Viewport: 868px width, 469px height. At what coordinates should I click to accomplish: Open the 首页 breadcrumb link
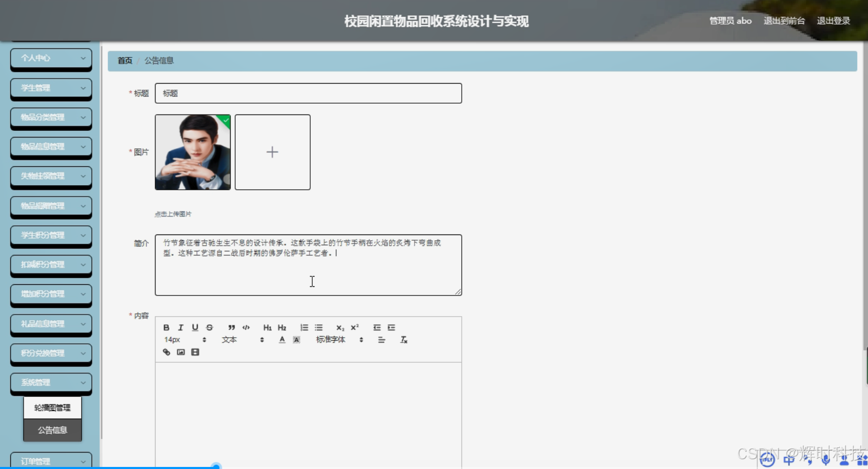click(x=124, y=61)
